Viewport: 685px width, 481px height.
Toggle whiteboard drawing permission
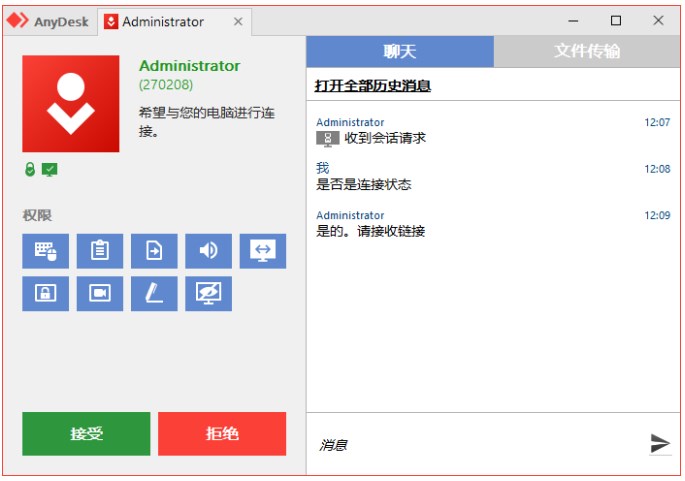click(154, 293)
